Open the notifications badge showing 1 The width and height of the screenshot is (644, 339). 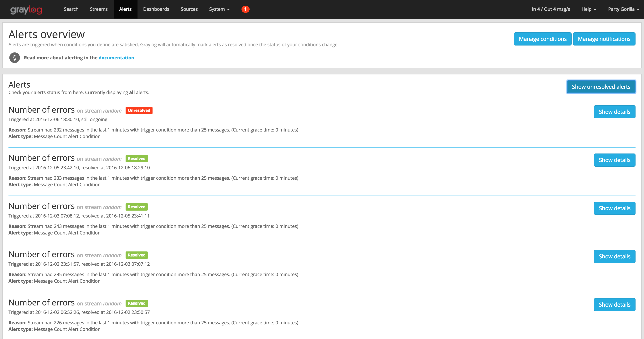click(245, 9)
